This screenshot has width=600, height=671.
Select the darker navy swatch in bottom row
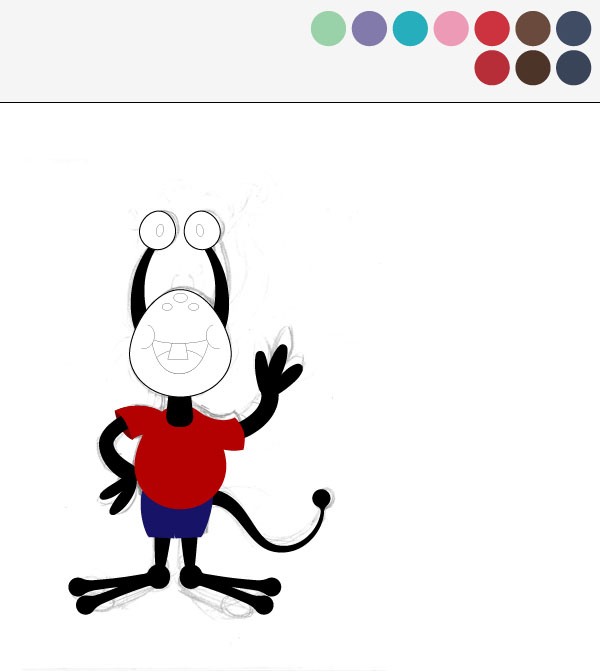(x=573, y=68)
